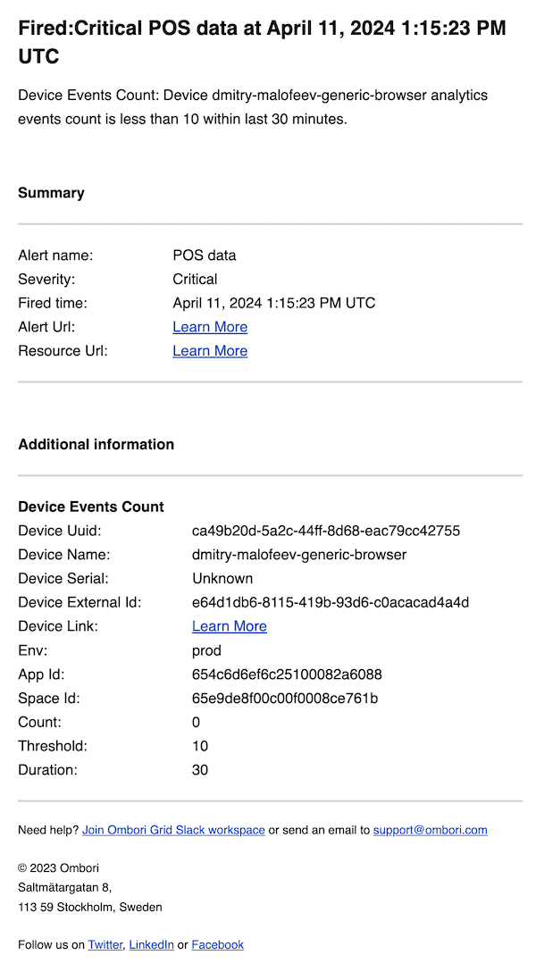Click the Additional information heading
The height and width of the screenshot is (980, 536).
pyautogui.click(x=96, y=444)
